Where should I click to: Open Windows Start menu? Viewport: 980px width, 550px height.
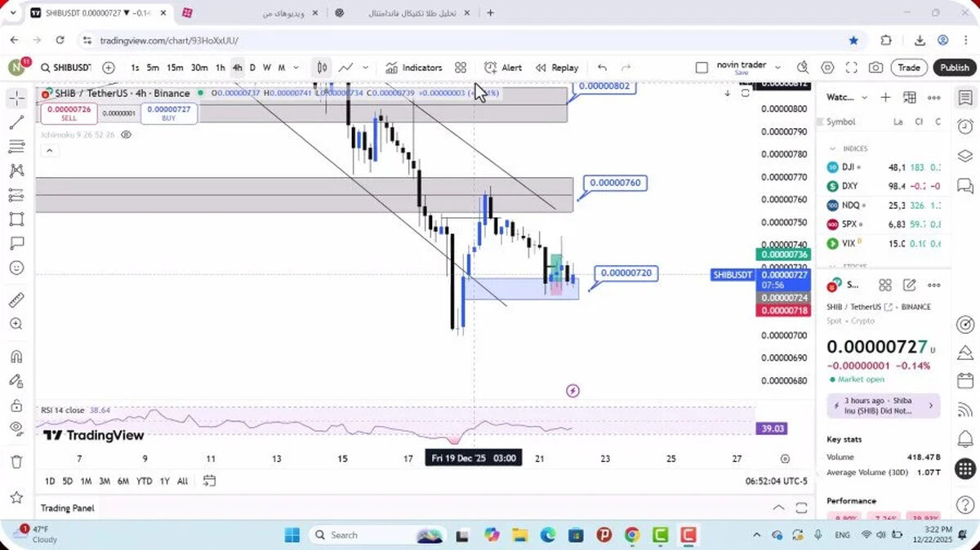pyautogui.click(x=292, y=535)
